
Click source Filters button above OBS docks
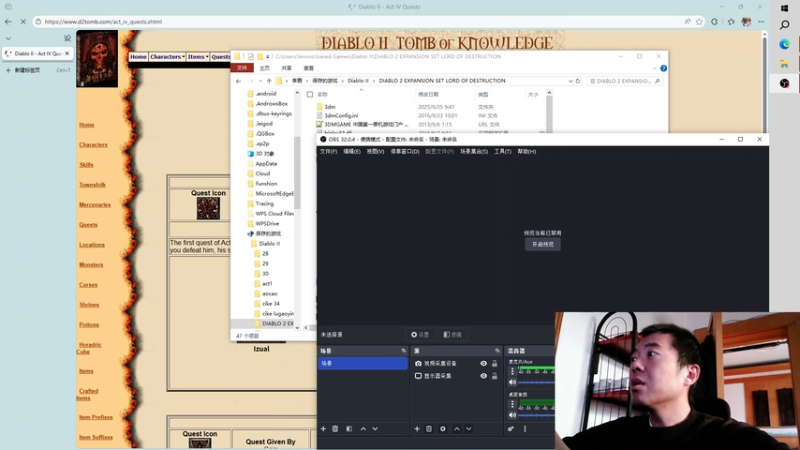tap(453, 335)
